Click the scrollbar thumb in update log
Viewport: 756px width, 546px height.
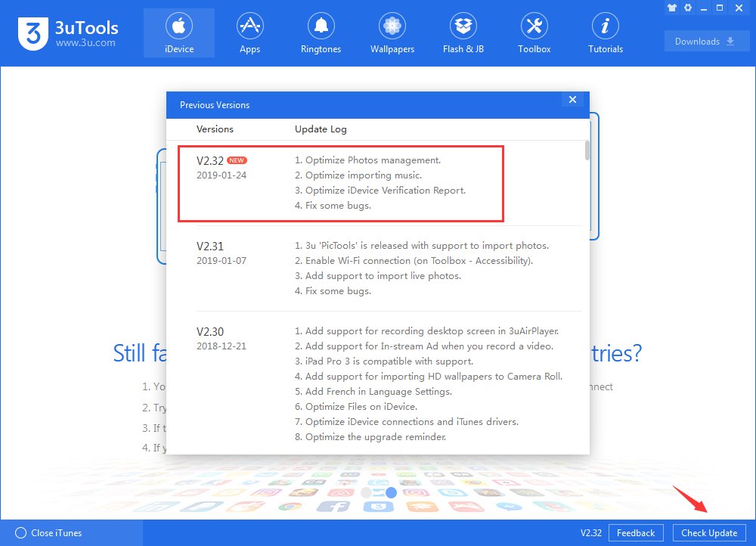point(587,150)
